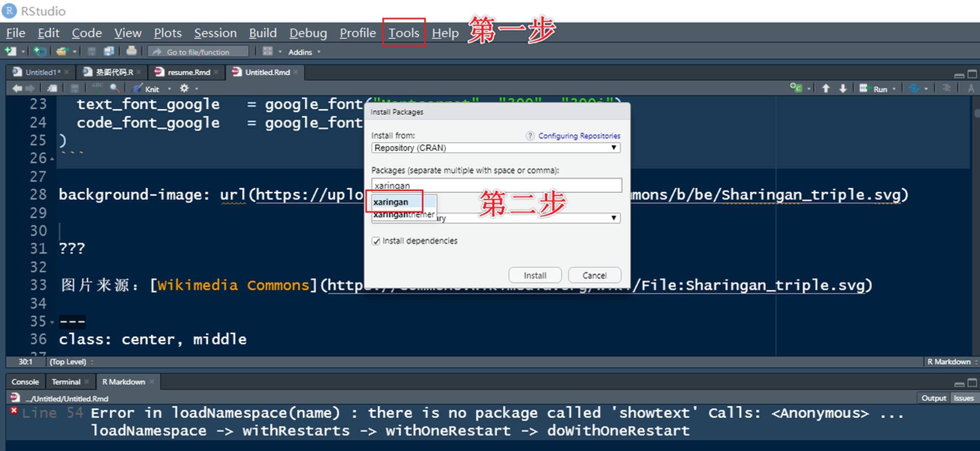
Task: Expand the New File dropdown arrow
Action: pyautogui.click(x=23, y=52)
